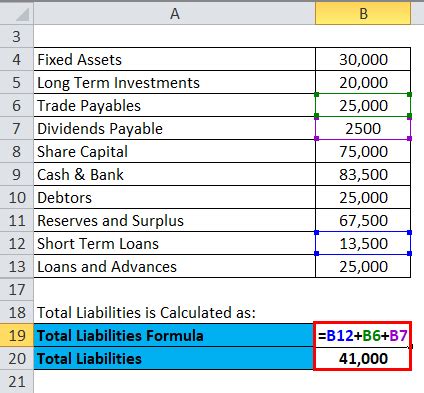The image size is (424, 393).
Task: Select row 19 header
Action: (x=17, y=335)
